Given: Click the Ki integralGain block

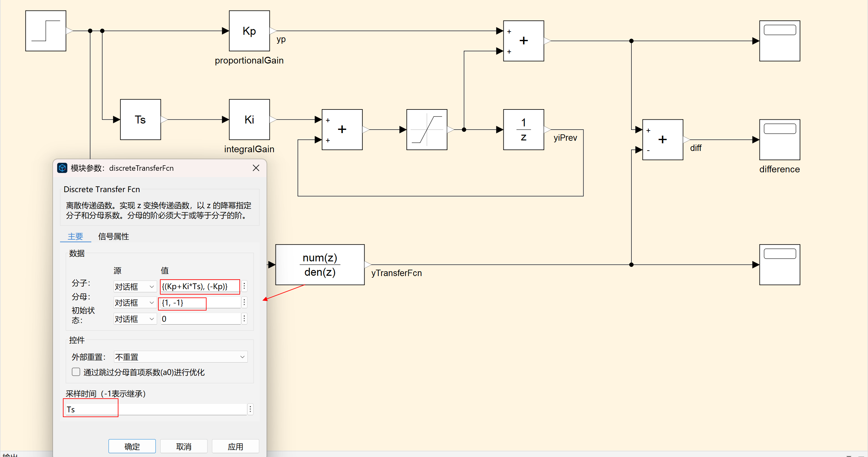Looking at the screenshot, I should pyautogui.click(x=249, y=119).
